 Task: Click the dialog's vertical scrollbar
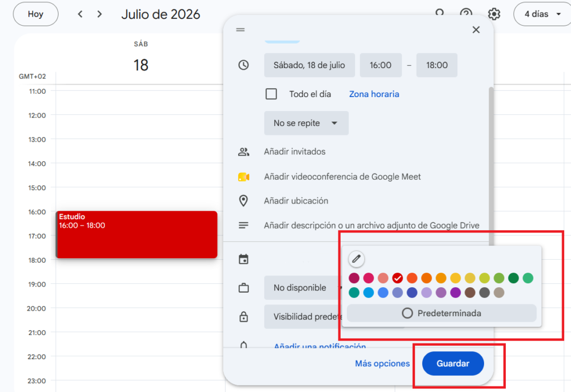click(x=491, y=166)
